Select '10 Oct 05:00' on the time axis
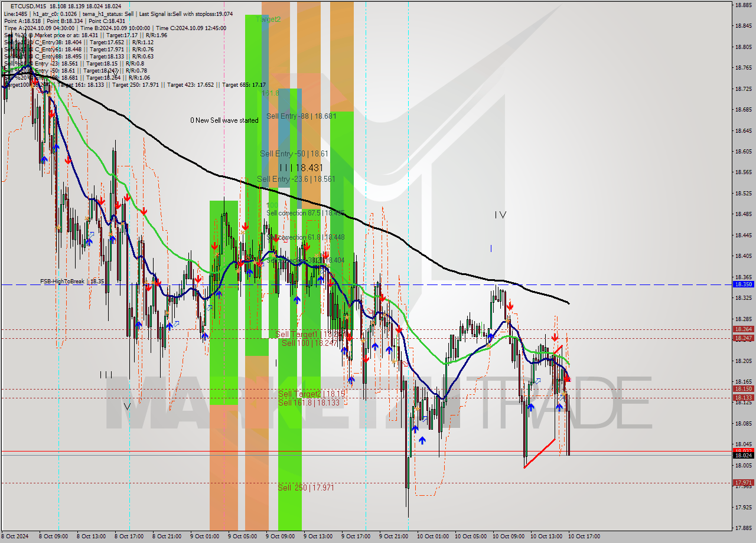This screenshot has height=543, width=756. click(471, 537)
